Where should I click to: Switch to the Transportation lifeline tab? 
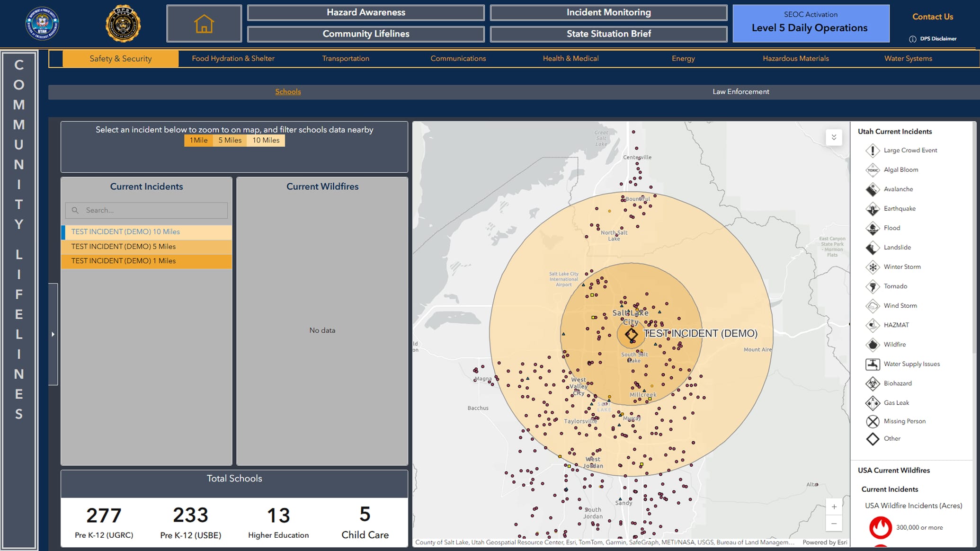point(346,58)
